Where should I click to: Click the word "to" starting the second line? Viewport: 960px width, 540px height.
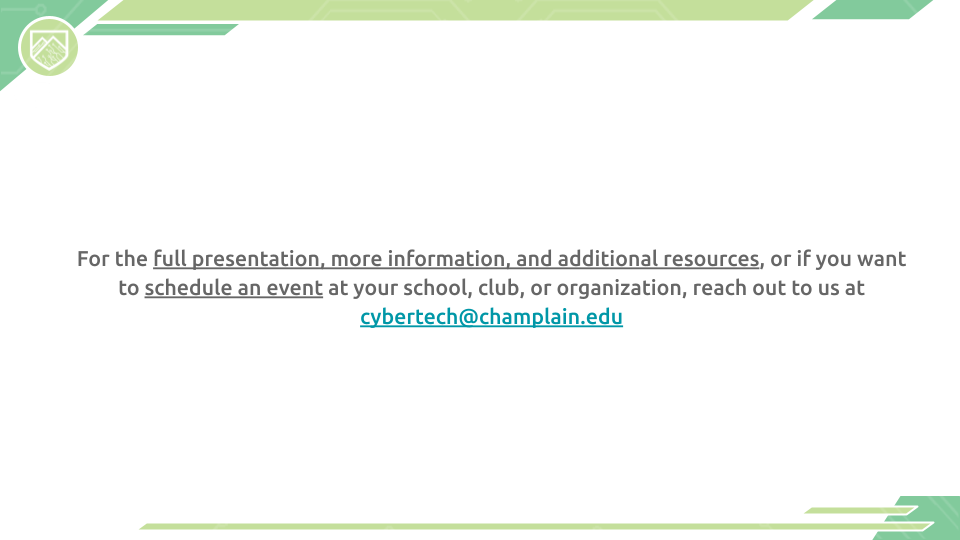point(129,289)
